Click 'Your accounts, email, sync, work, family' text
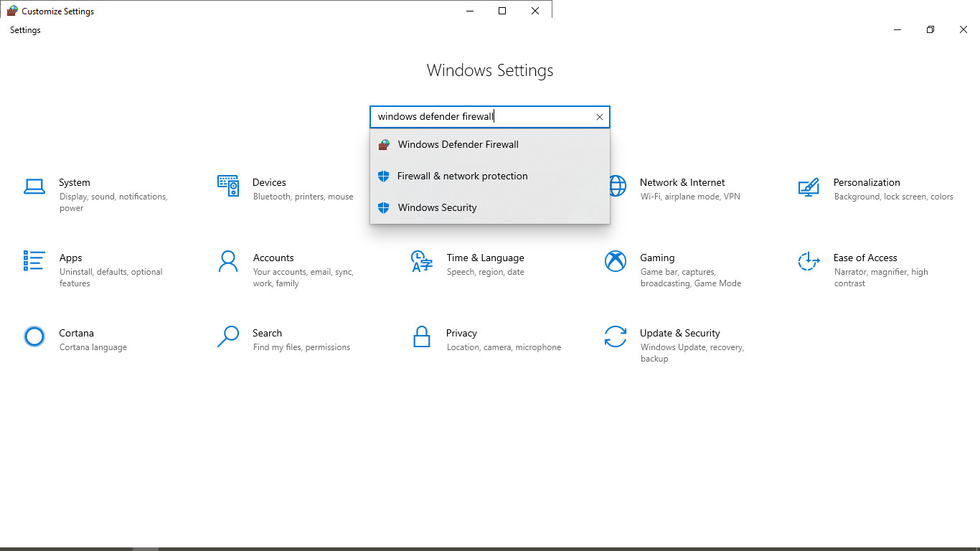This screenshot has height=551, width=980. [x=303, y=278]
